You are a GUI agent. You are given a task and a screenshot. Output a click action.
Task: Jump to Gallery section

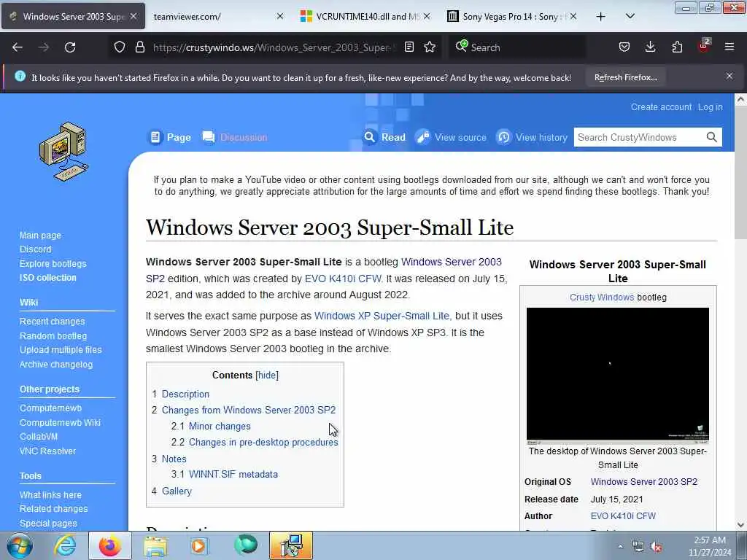(x=177, y=491)
